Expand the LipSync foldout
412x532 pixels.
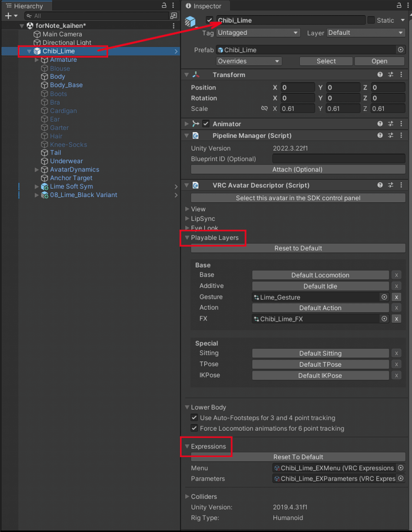(x=187, y=219)
